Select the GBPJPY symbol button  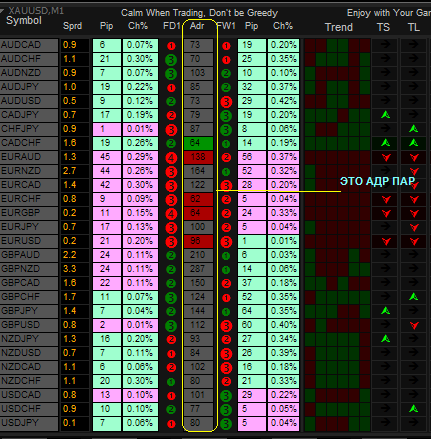[x=29, y=311]
